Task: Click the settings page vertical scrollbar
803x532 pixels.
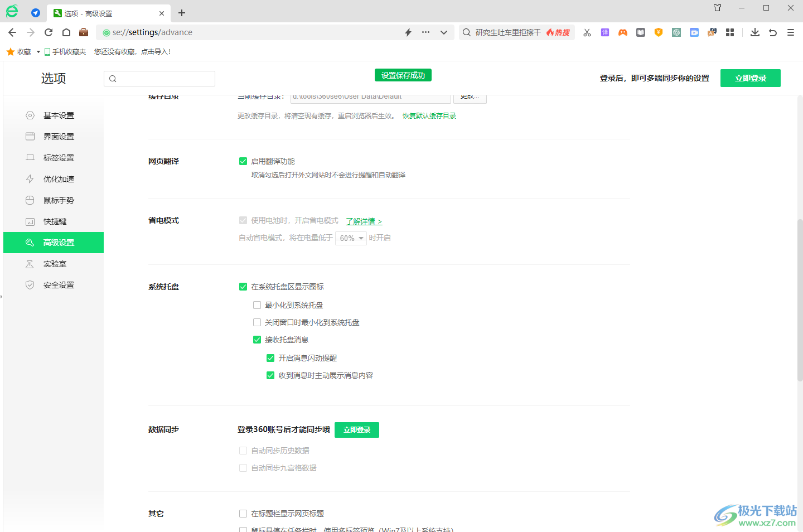Action: [x=800, y=299]
